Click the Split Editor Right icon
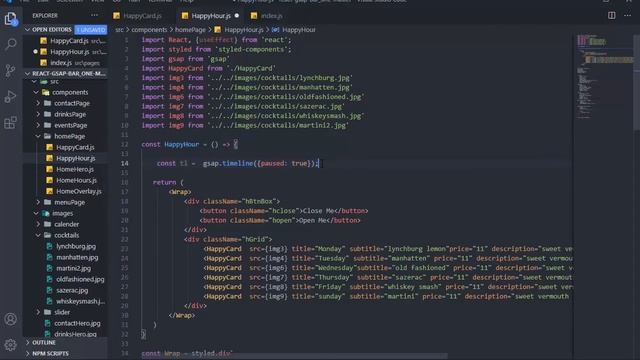Image resolution: width=640 pixels, height=360 pixels. point(611,16)
